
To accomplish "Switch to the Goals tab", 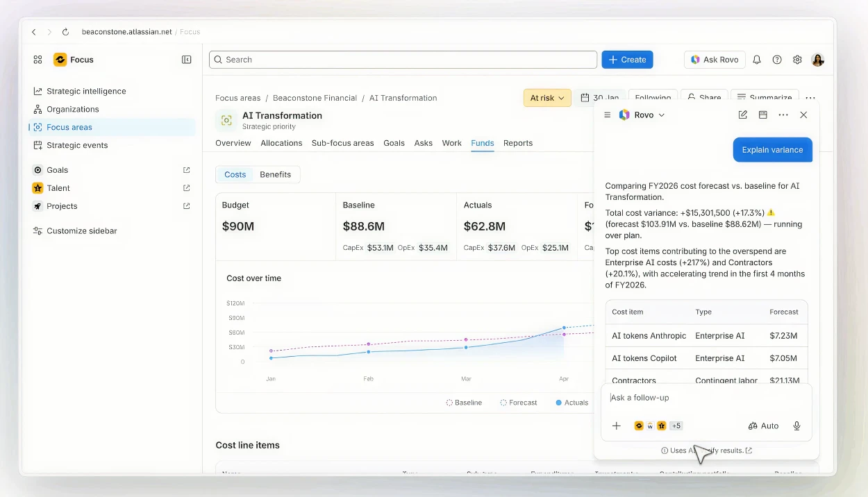I will tap(394, 143).
